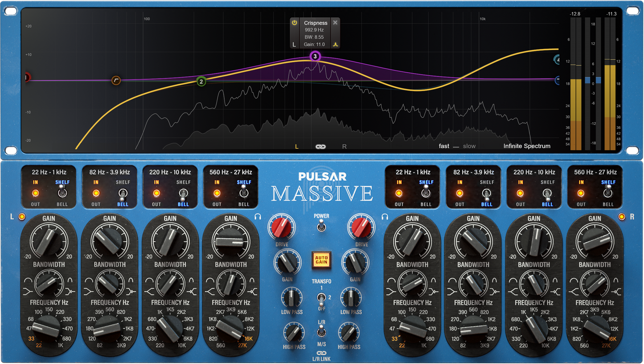Image resolution: width=644 pixels, height=364 pixels.
Task: Toggle IN/OUT LED on left 82 Hz - 3.9 kHz band
Action: coord(96,193)
